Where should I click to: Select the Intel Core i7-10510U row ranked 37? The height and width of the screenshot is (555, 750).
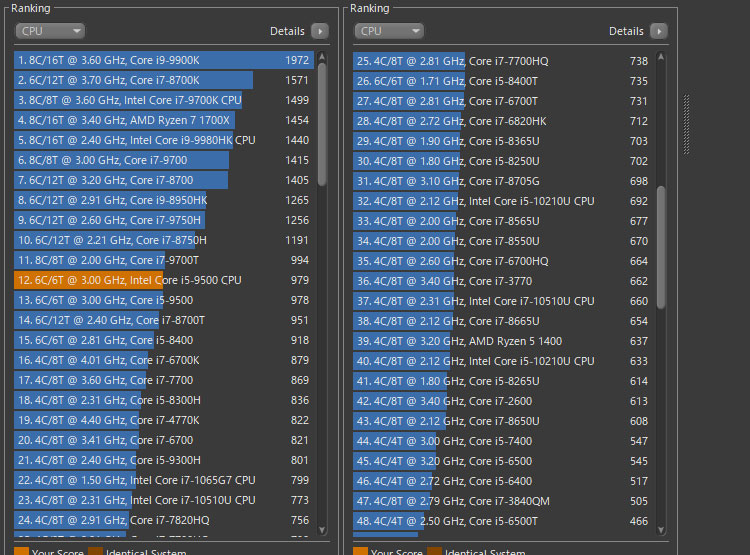pos(503,301)
